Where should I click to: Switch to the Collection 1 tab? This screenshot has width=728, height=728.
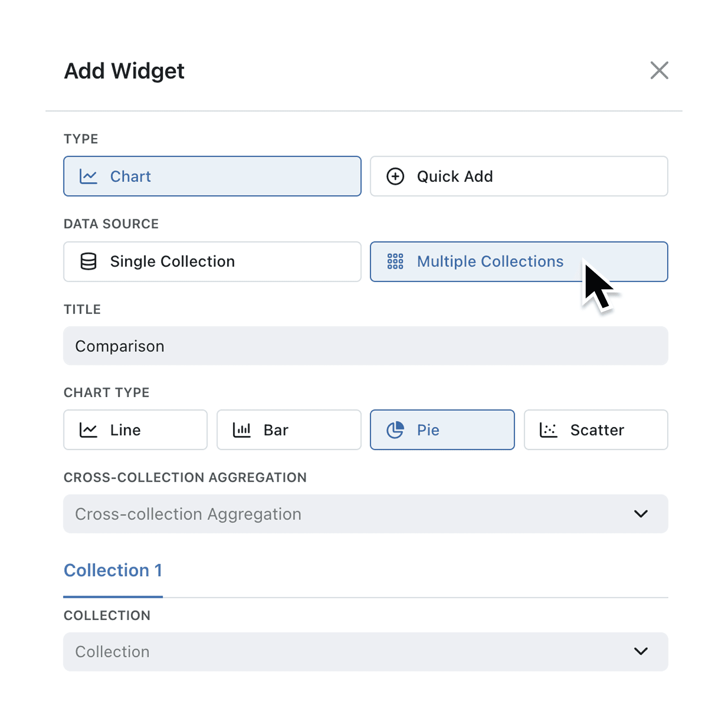coord(113,570)
